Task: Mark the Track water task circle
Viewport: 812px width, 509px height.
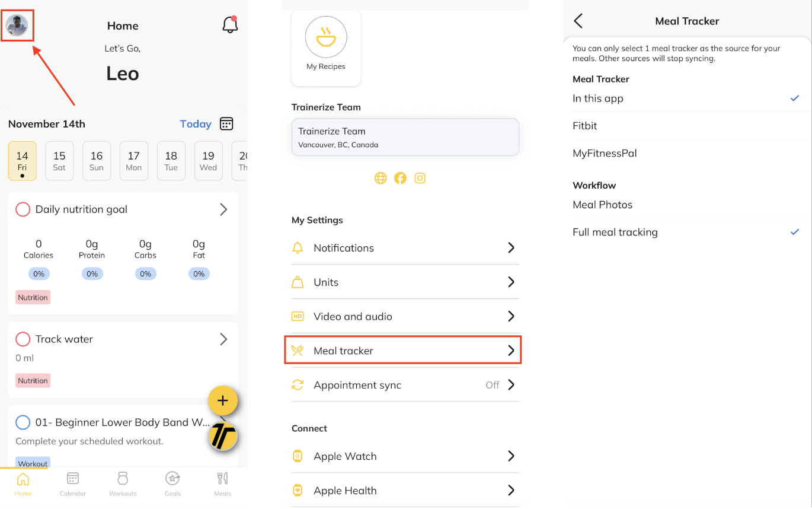Action: coord(23,339)
